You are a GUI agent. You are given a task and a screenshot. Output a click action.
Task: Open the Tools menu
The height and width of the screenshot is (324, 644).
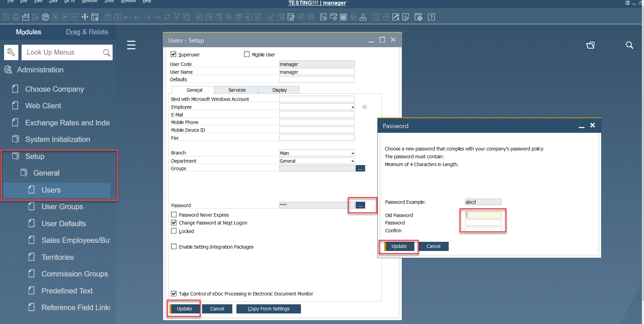coord(109,1)
